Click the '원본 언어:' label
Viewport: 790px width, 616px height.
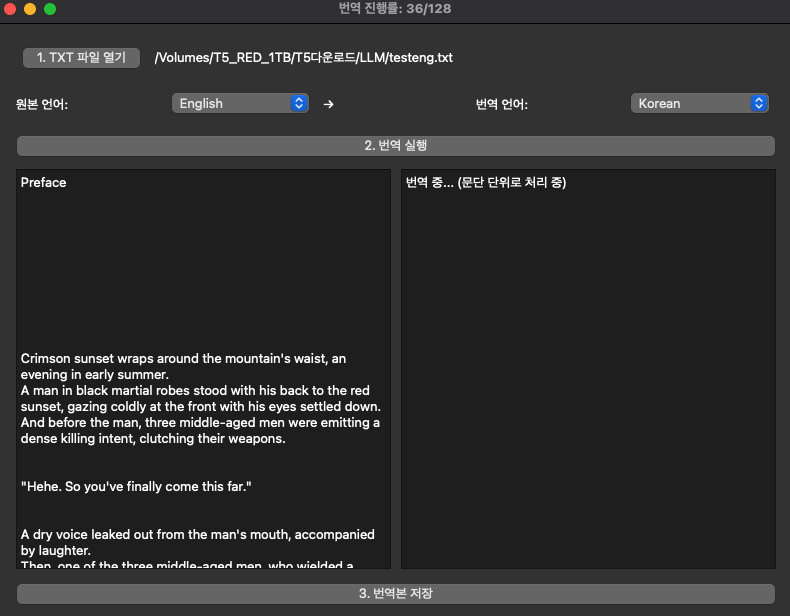pyautogui.click(x=42, y=104)
